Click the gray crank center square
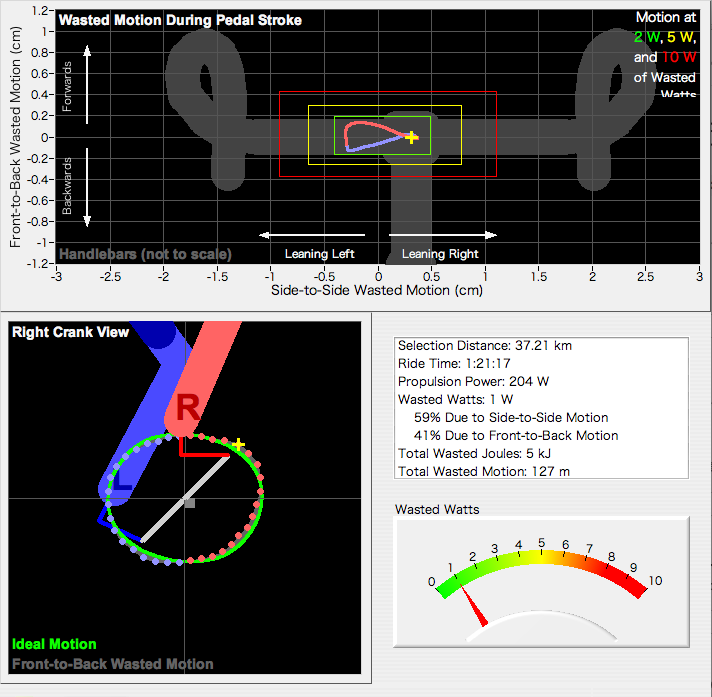Image resolution: width=712 pixels, height=697 pixels. (190, 503)
